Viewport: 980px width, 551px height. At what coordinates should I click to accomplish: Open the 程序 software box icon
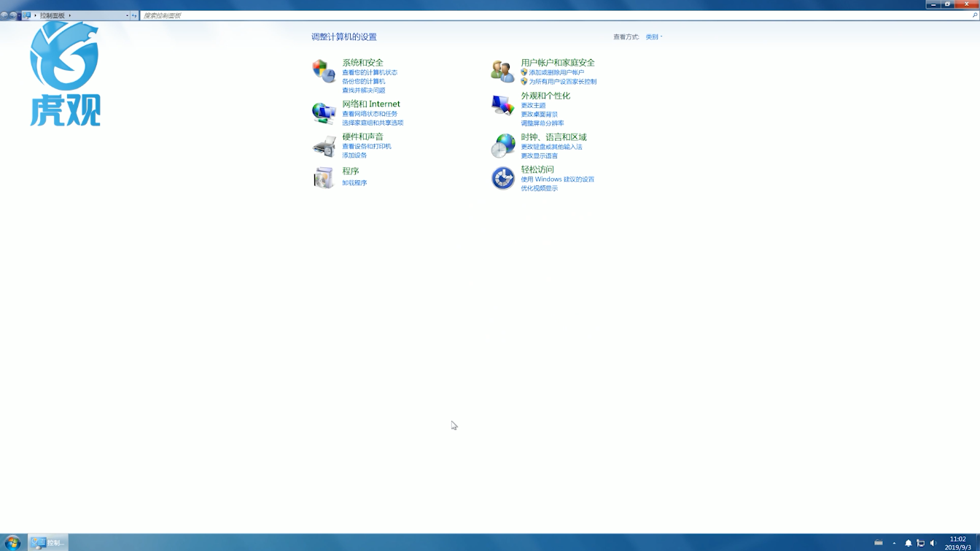click(324, 177)
